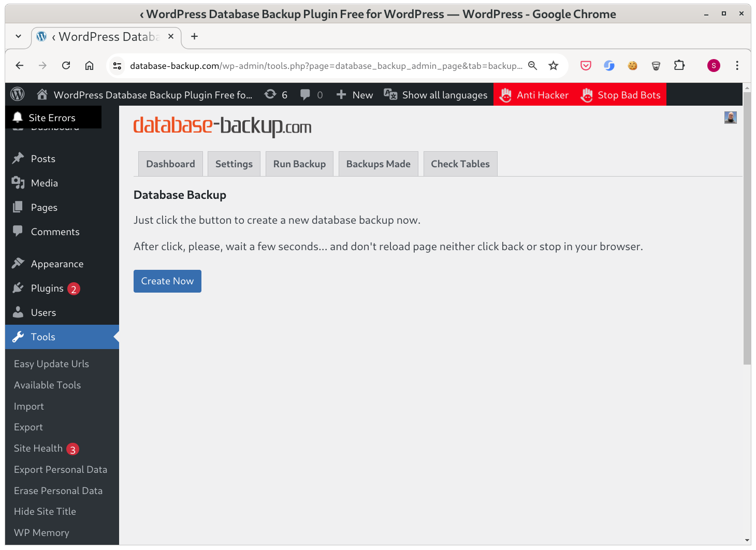Open Site Health from the Tools menu
The height and width of the screenshot is (550, 756).
pos(38,448)
